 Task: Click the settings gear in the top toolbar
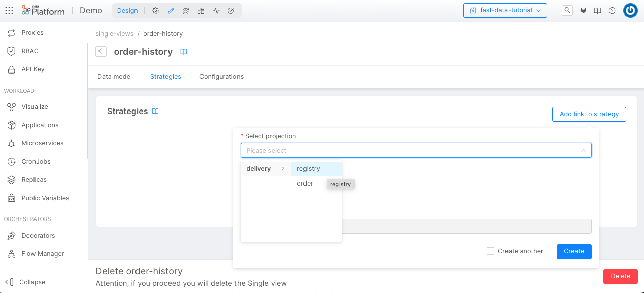(156, 10)
